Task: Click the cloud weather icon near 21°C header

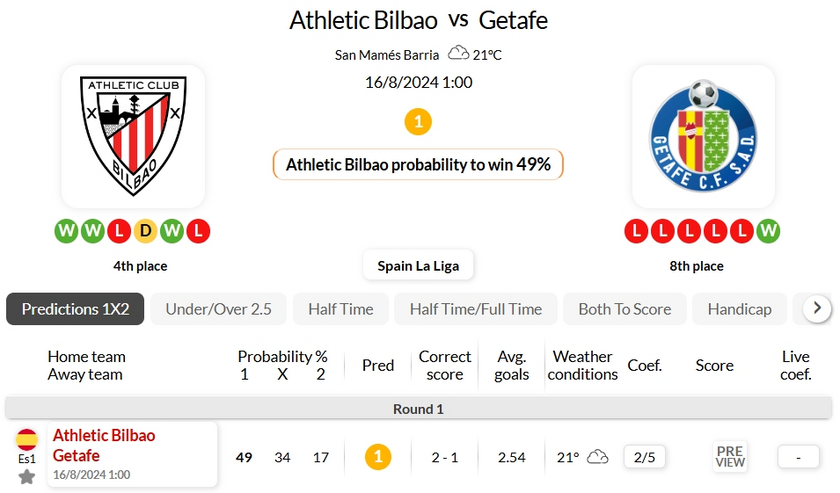Action: (458, 54)
